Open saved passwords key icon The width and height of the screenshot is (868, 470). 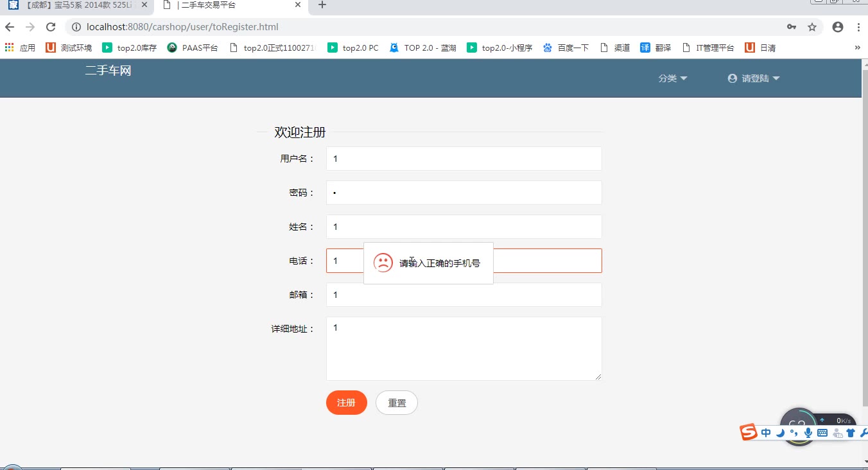792,27
